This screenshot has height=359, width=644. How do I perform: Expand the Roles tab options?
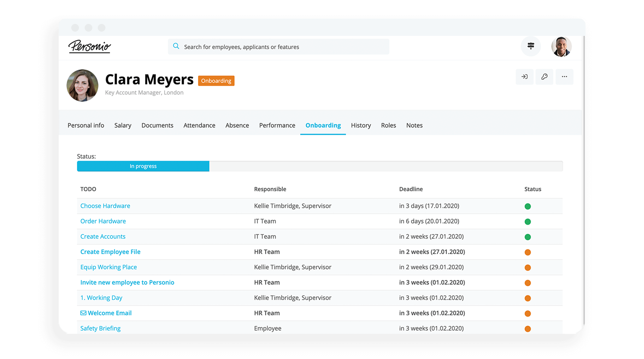388,125
